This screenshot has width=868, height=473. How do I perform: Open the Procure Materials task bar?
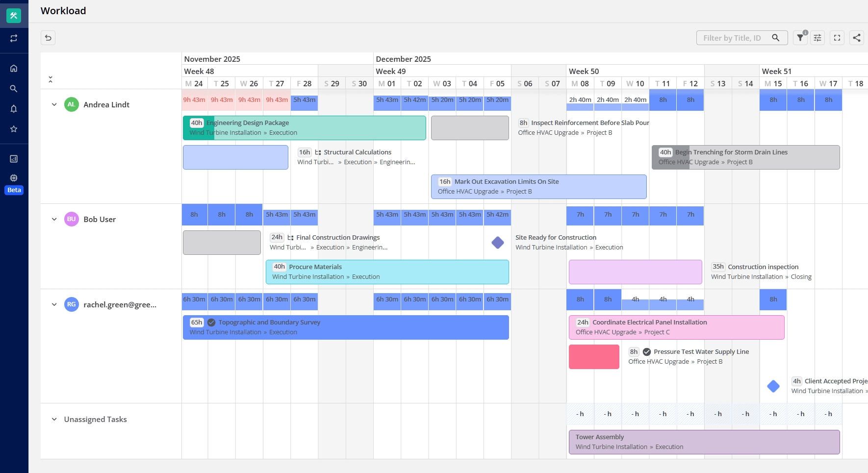(x=387, y=272)
